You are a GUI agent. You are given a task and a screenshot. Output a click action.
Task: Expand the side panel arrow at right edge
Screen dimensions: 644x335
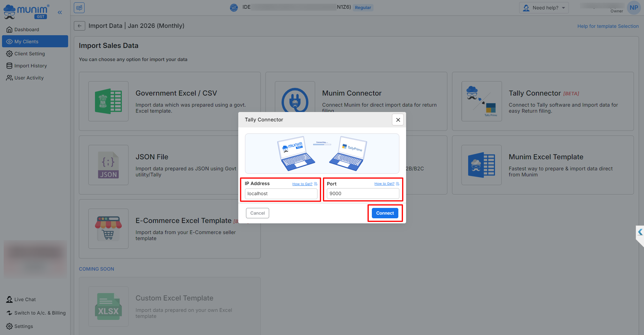coord(640,232)
